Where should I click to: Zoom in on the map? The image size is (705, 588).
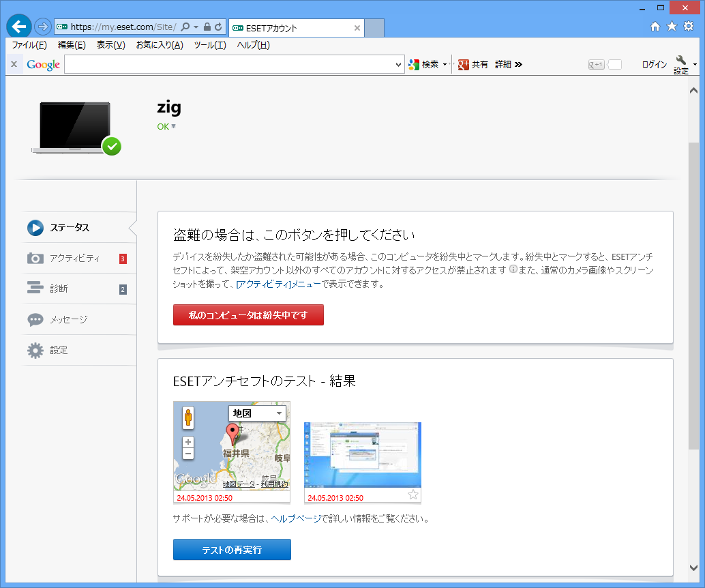(x=188, y=442)
